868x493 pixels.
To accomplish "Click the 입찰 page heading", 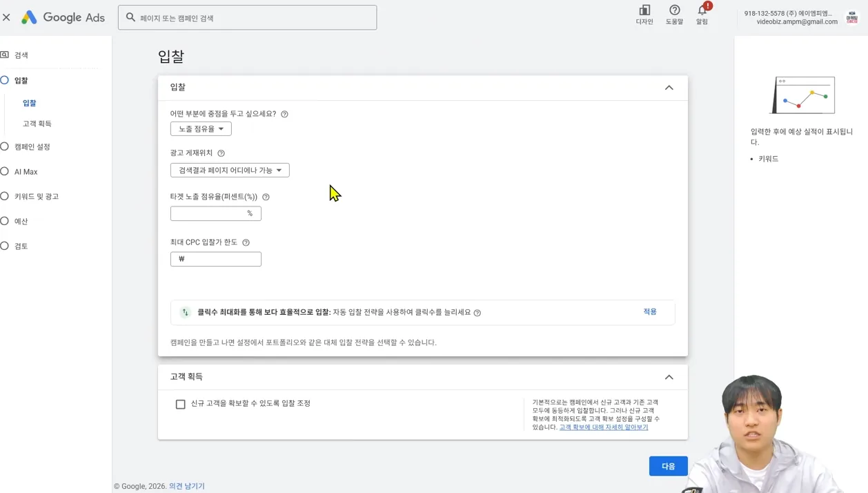I will coord(170,57).
